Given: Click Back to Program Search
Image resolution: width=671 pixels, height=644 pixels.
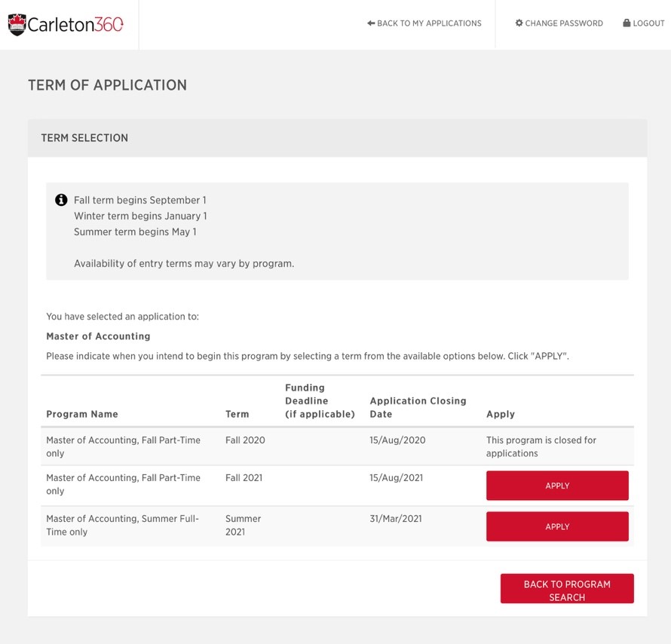Looking at the screenshot, I should pyautogui.click(x=567, y=588).
